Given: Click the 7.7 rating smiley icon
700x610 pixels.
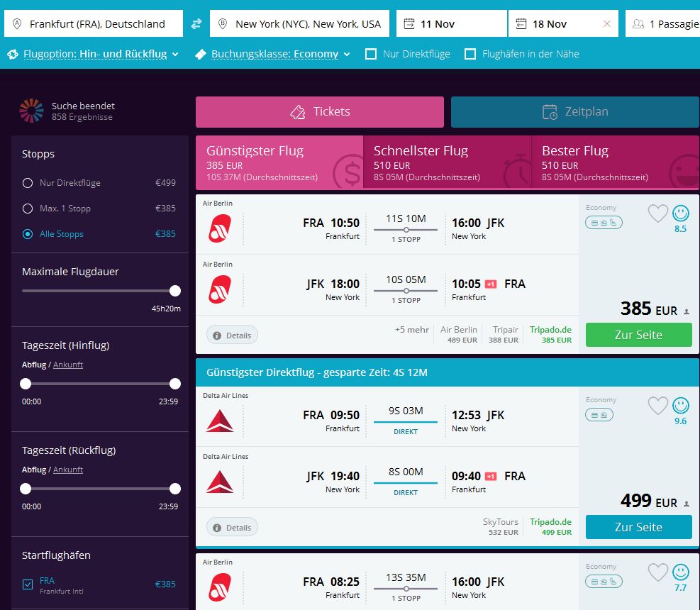Looking at the screenshot, I should tap(680, 572).
